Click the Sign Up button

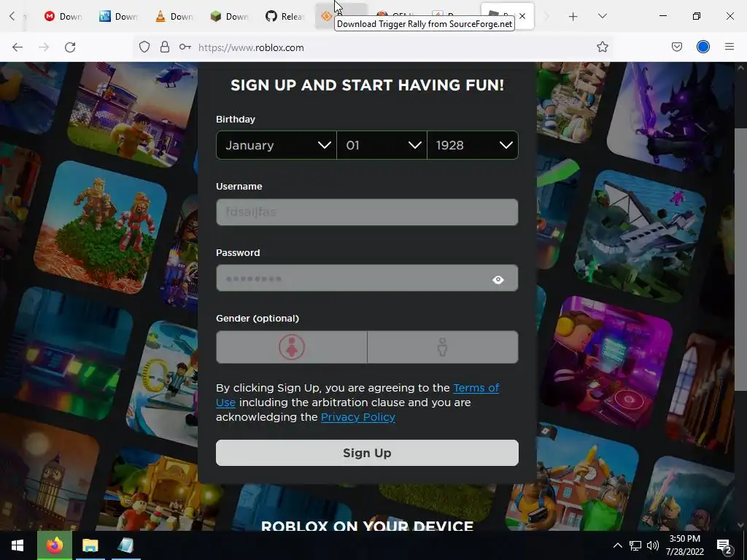pos(367,453)
